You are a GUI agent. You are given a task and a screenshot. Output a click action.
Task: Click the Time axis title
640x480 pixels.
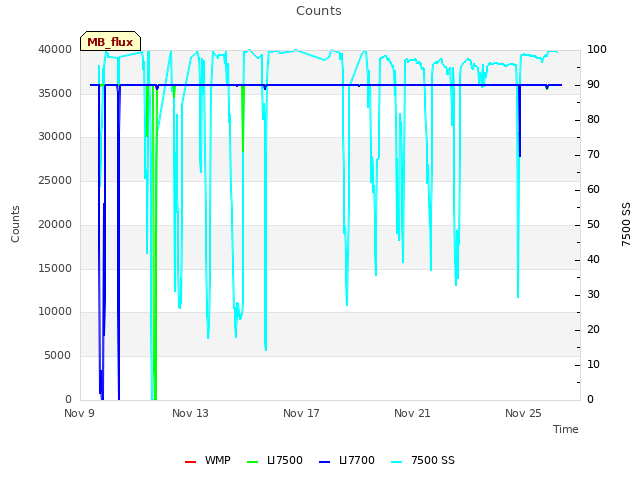pyautogui.click(x=566, y=429)
